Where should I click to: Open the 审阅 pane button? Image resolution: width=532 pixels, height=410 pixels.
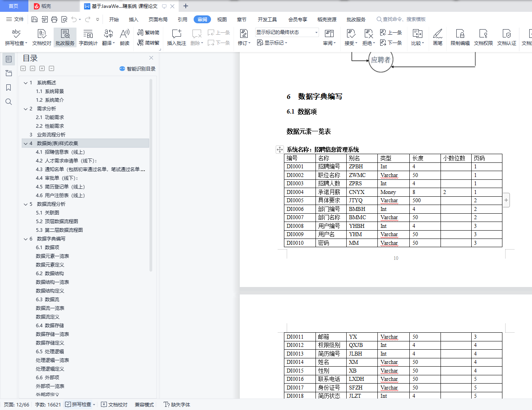point(329,37)
